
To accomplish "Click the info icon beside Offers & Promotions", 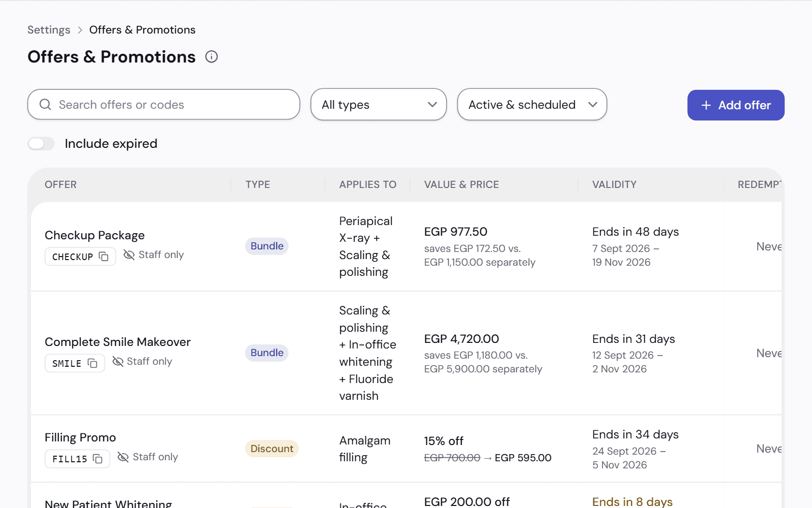I will 212,57.
